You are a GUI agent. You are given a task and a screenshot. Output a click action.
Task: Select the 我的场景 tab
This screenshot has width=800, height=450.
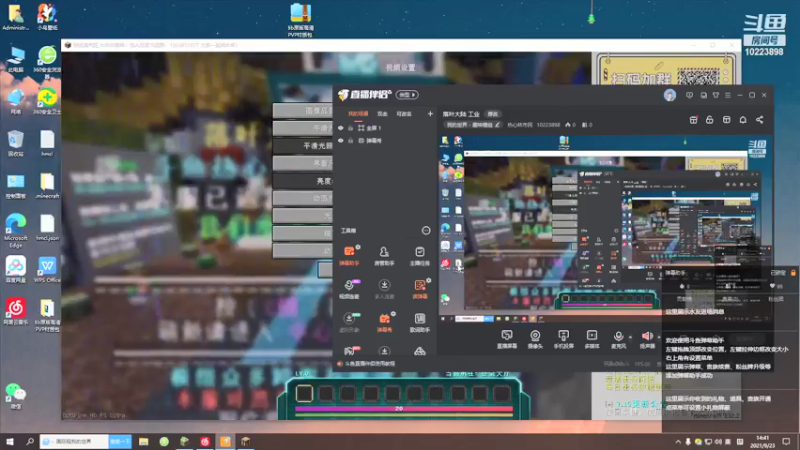358,114
